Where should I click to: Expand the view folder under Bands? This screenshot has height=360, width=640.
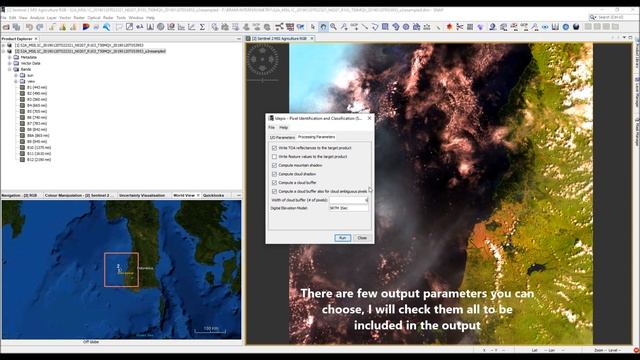16,82
